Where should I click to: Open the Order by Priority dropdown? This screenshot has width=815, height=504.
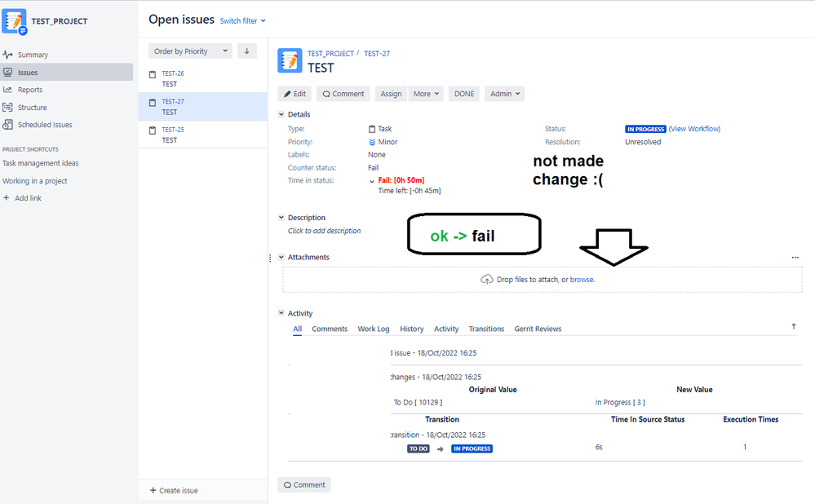(190, 51)
